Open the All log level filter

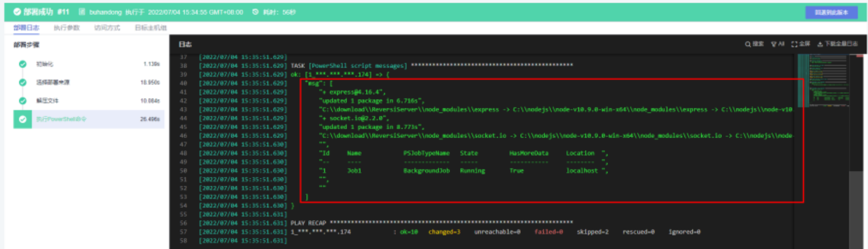(x=778, y=44)
